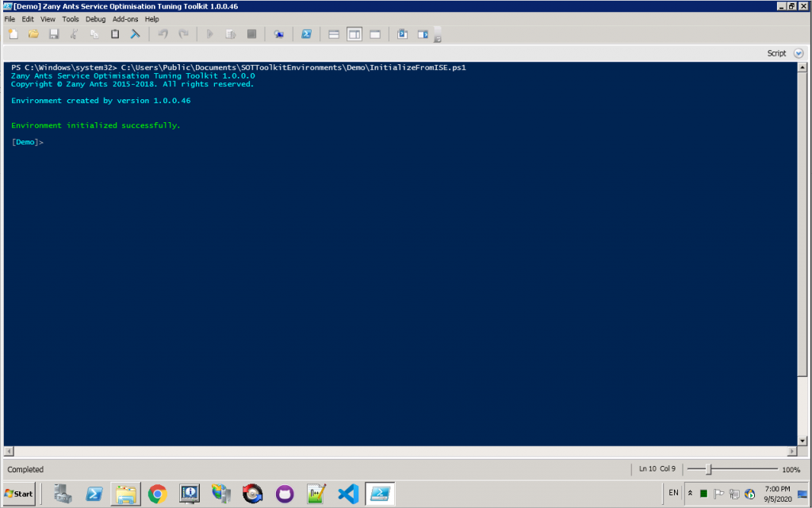
Task: Show script pane maximized
Action: [375, 34]
